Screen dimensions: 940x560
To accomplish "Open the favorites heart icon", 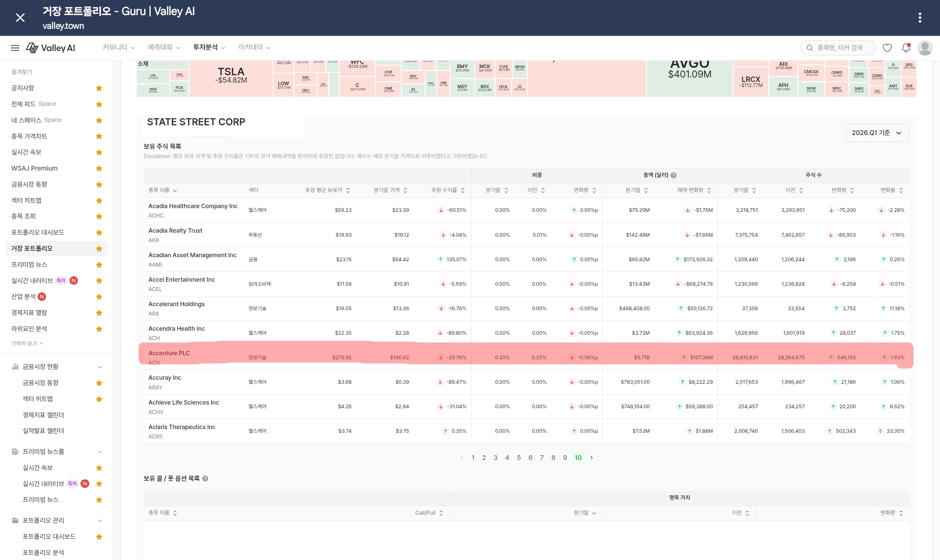I will point(887,48).
